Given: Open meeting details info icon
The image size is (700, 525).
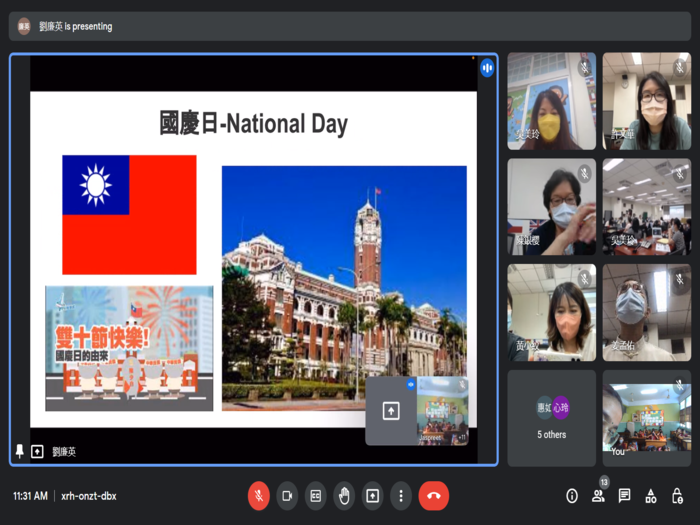Looking at the screenshot, I should click(572, 496).
